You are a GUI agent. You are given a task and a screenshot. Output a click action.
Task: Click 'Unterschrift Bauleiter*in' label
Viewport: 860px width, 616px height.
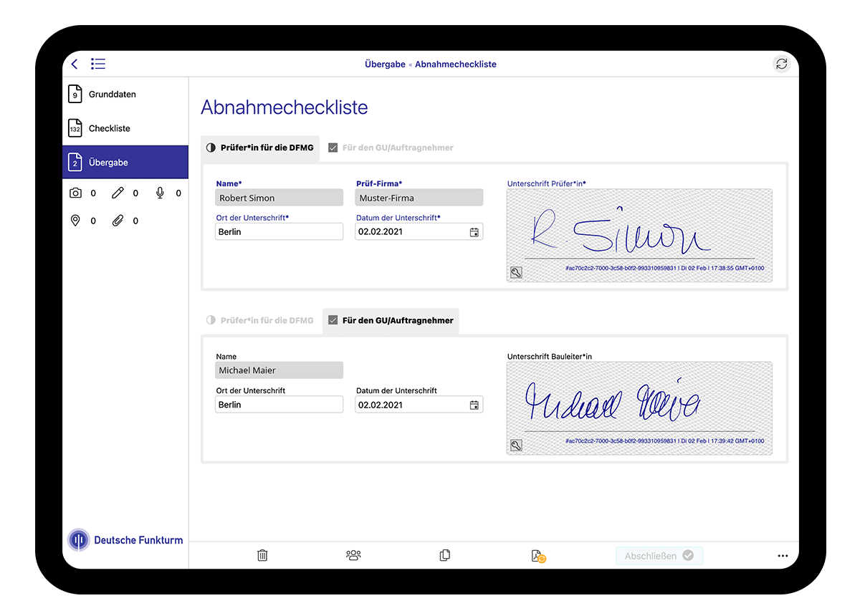(x=550, y=356)
